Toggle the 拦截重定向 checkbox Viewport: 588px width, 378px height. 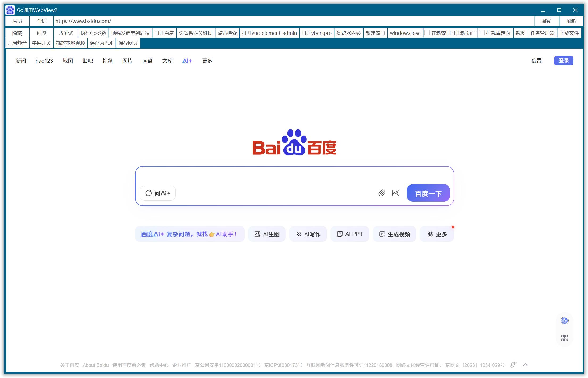point(482,33)
